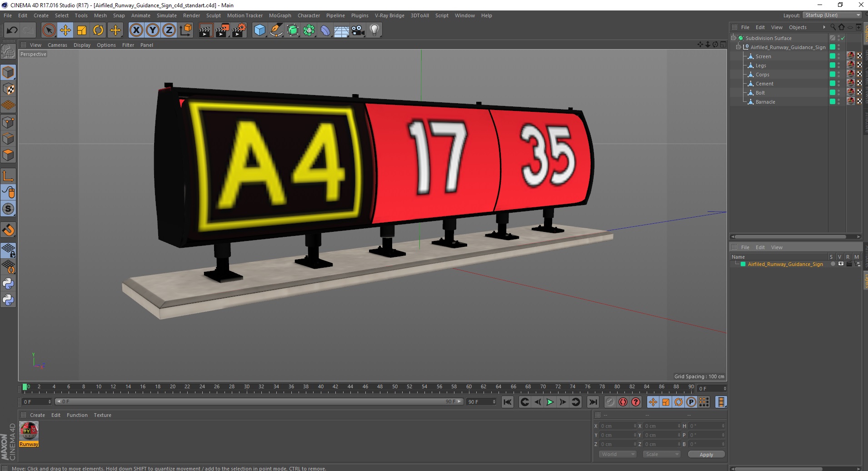Select the Screen object in tree
868x471 pixels.
(763, 56)
